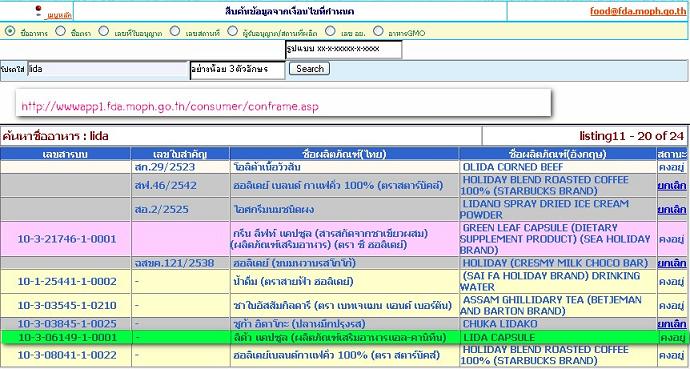Click "LIDANO SPRAY DRIED ICE CREAM POWDER"
Screen dimensions: 690x369
click(x=545, y=209)
